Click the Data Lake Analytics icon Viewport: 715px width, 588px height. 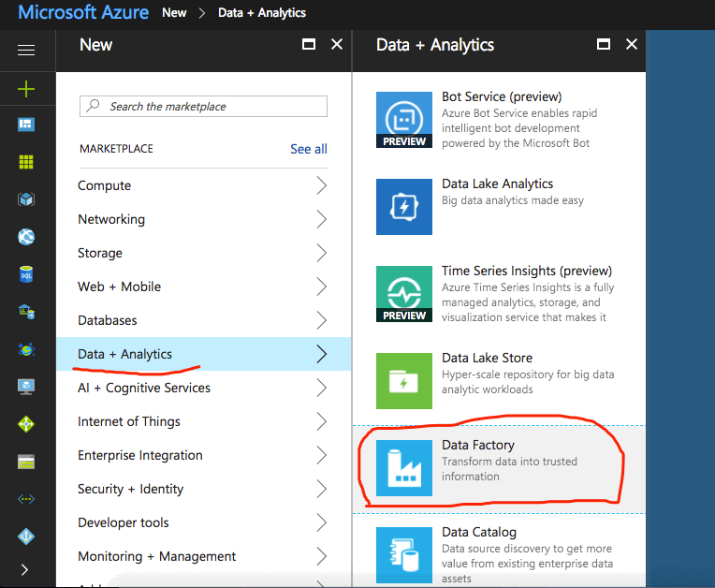[404, 207]
